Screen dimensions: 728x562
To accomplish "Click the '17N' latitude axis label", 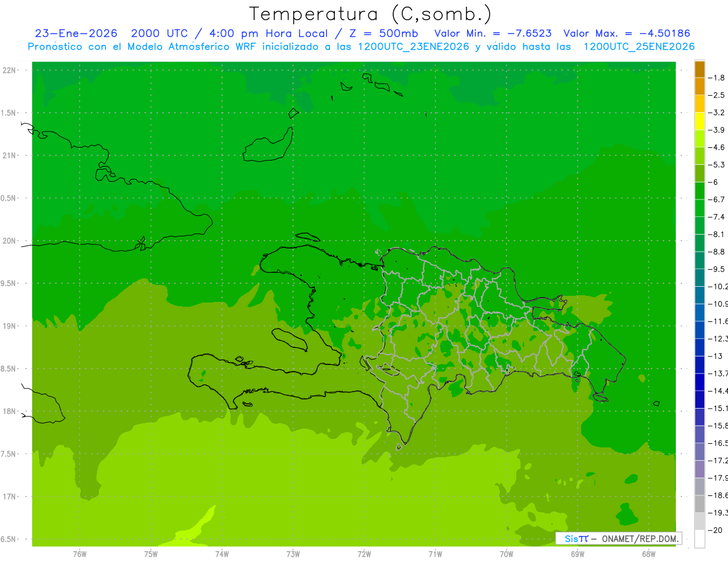I will [10, 497].
